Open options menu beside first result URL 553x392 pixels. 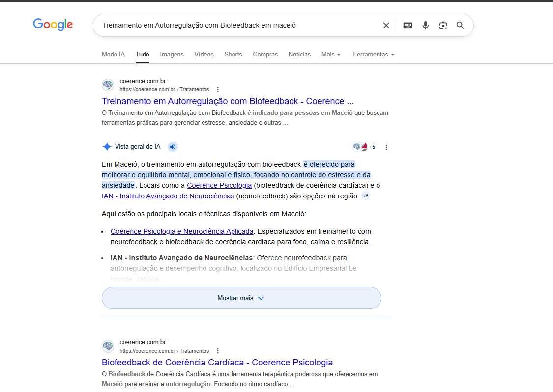(x=218, y=89)
